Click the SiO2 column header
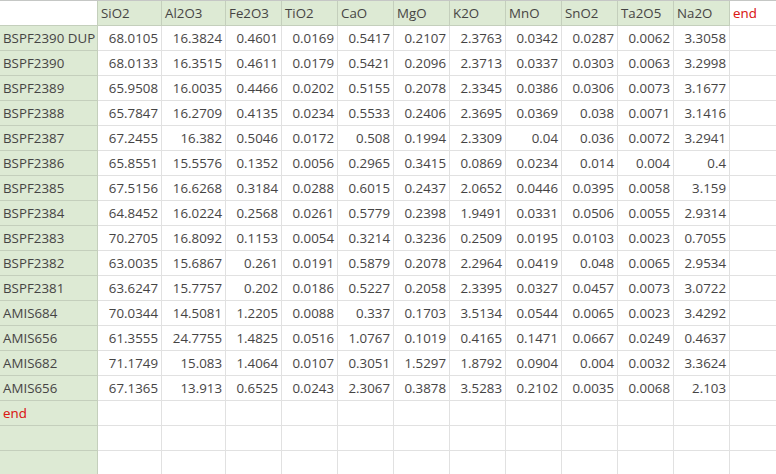Image resolution: width=776 pixels, height=474 pixels. pyautogui.click(x=127, y=13)
